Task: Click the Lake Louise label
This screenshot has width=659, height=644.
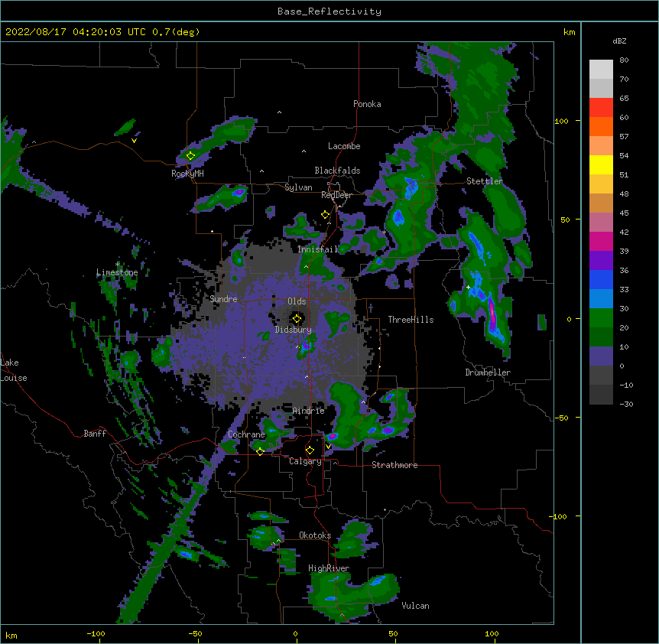Action: click(x=14, y=370)
